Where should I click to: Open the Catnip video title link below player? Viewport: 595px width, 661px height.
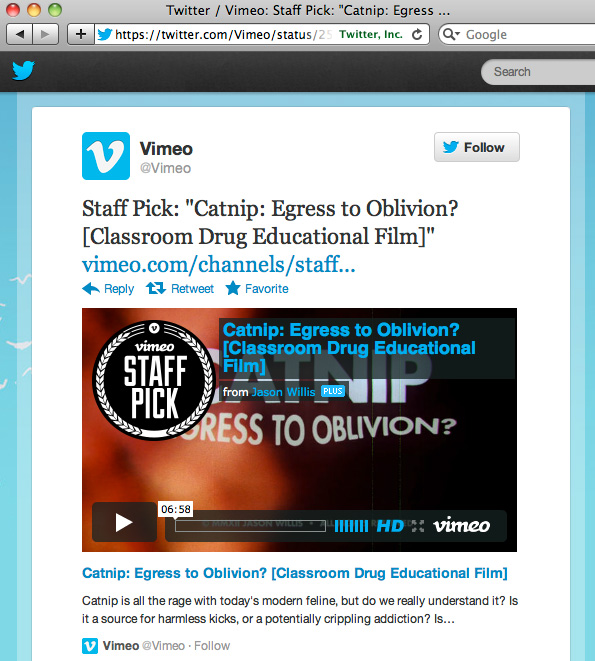295,573
